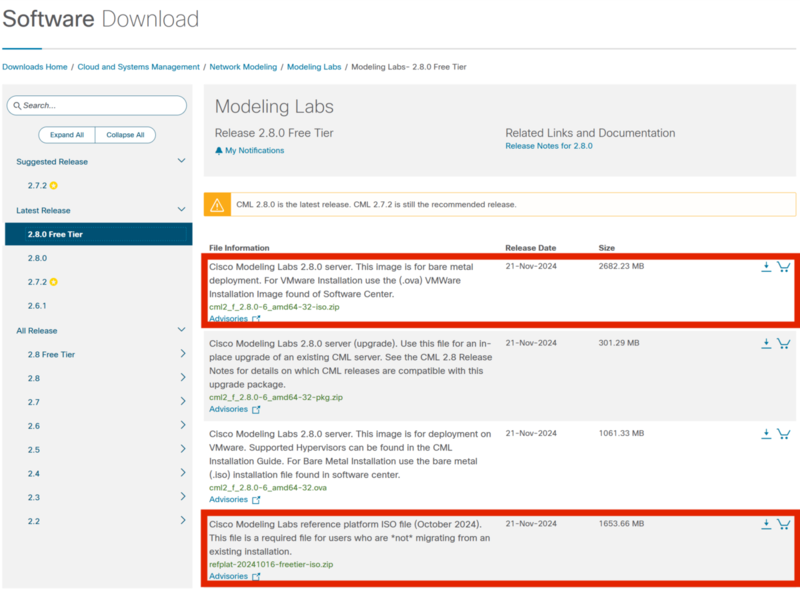Open Advisories link for the .ova file
The height and width of the screenshot is (614, 800).
click(x=228, y=500)
